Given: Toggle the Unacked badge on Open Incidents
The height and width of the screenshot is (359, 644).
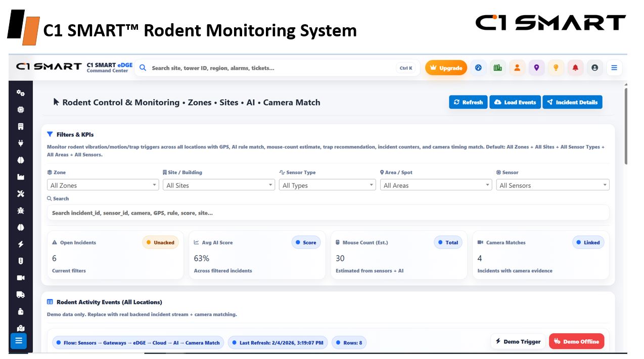Looking at the screenshot, I should (x=161, y=242).
